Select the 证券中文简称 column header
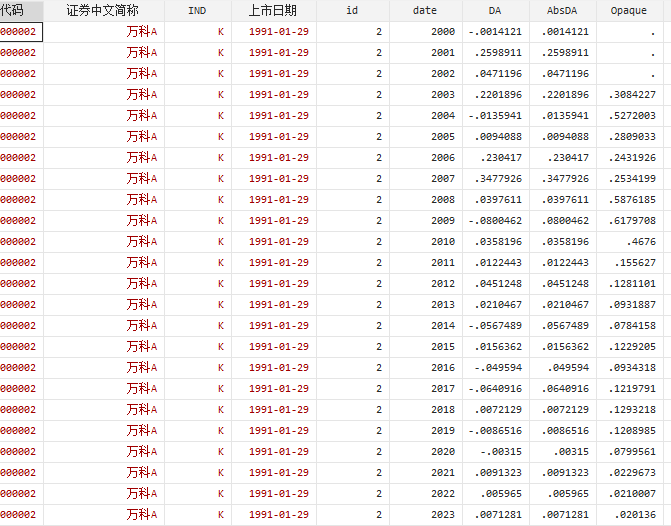This screenshot has height=526, width=671. click(103, 10)
